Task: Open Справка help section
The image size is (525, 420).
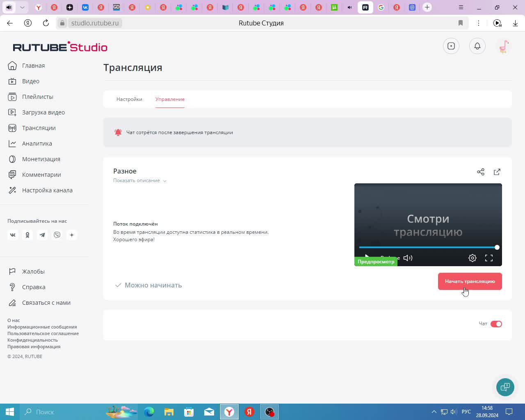Action: click(27, 287)
